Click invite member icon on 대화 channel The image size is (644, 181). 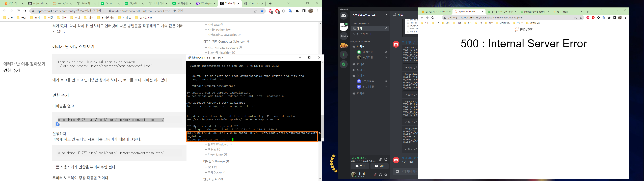tap(386, 28)
